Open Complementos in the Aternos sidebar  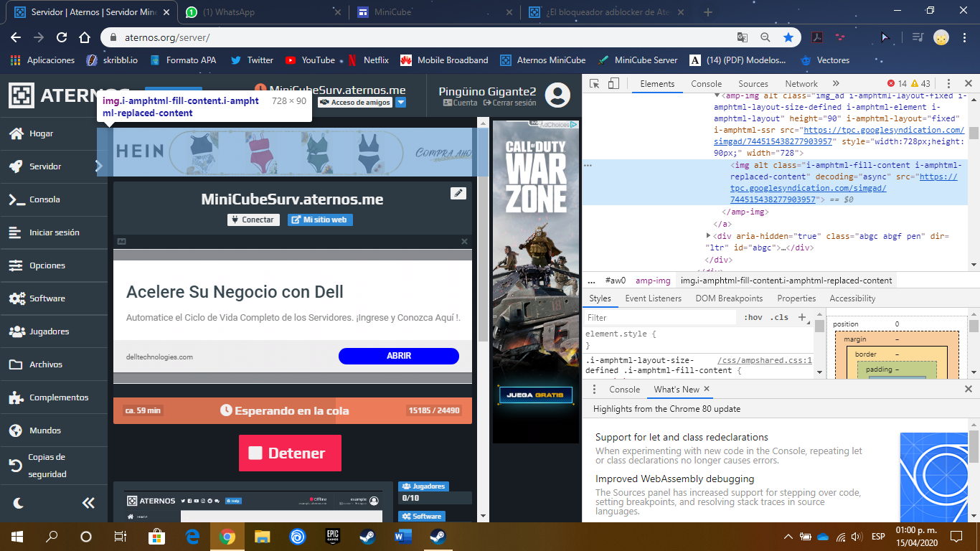pyautogui.click(x=54, y=397)
